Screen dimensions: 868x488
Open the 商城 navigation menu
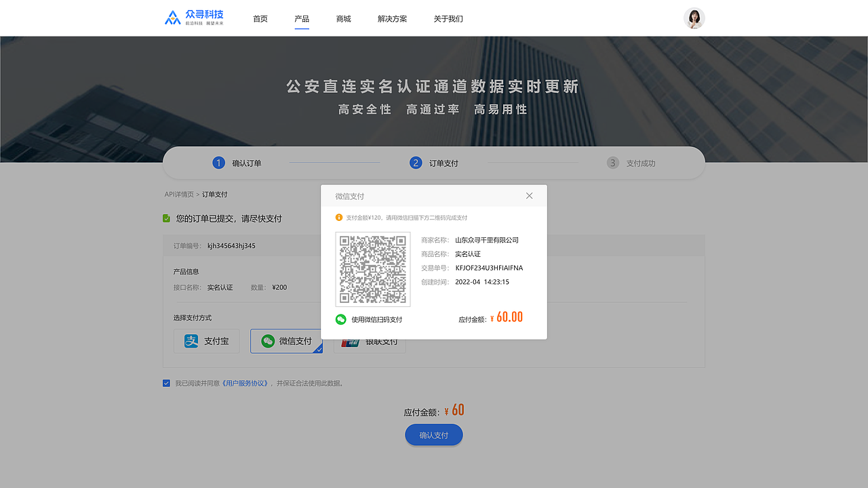pyautogui.click(x=343, y=18)
